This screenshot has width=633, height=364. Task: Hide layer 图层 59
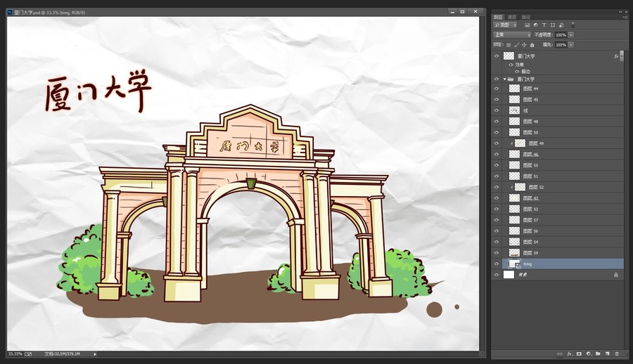click(497, 253)
